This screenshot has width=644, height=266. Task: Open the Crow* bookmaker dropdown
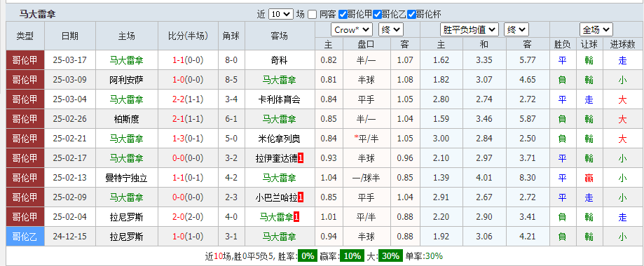point(352,29)
